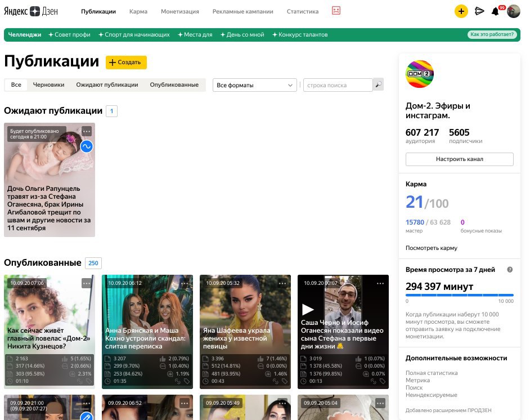The image size is (530, 420).
Task: Open three-dots menu on Никита Кузнецов card
Action: (87, 283)
